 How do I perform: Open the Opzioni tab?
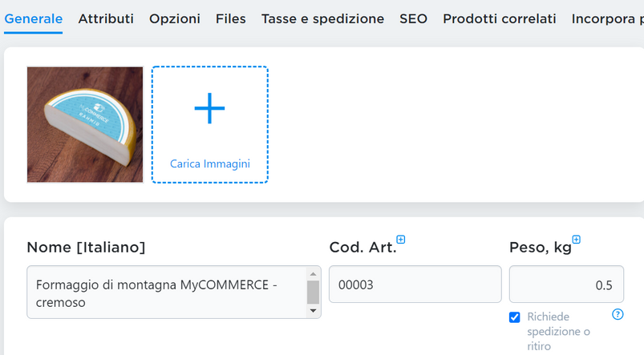pyautogui.click(x=175, y=19)
